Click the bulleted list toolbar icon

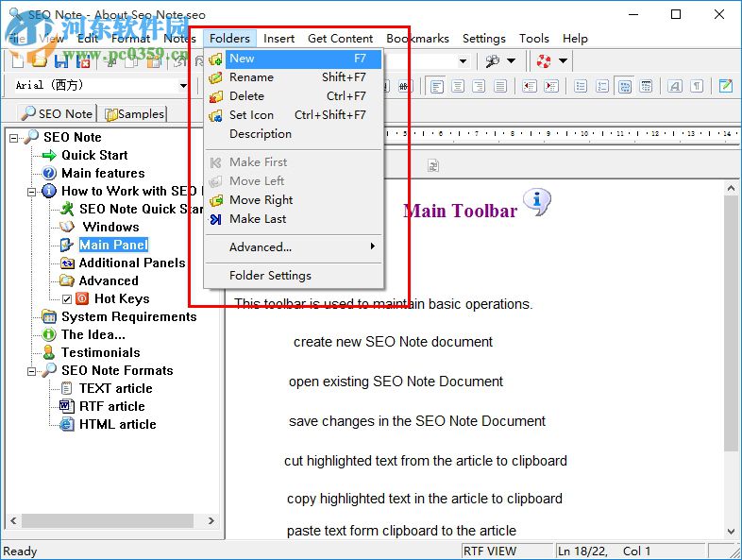point(581,86)
